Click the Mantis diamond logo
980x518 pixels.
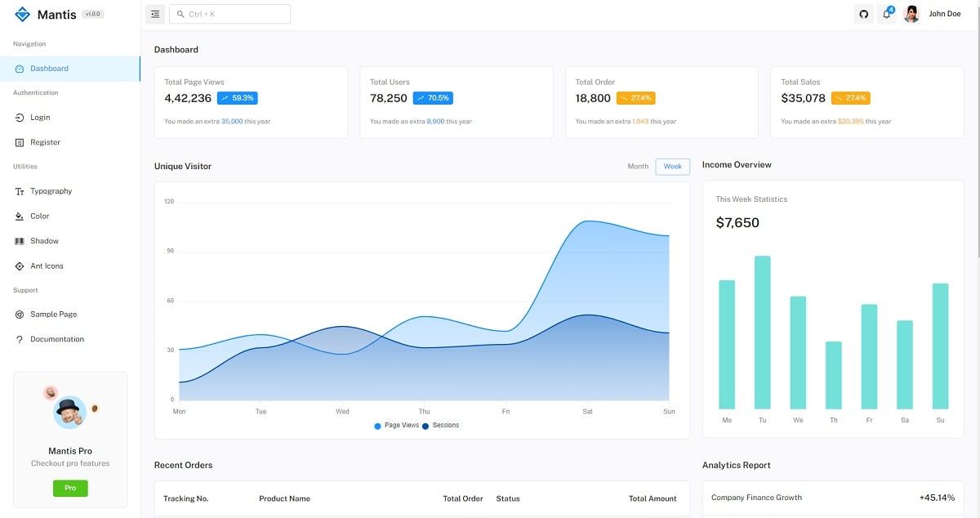[22, 13]
